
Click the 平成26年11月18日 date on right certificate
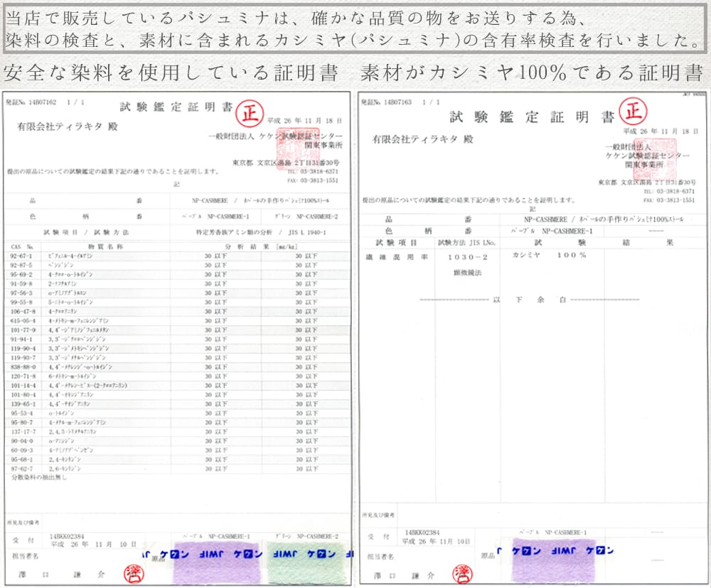[661, 131]
